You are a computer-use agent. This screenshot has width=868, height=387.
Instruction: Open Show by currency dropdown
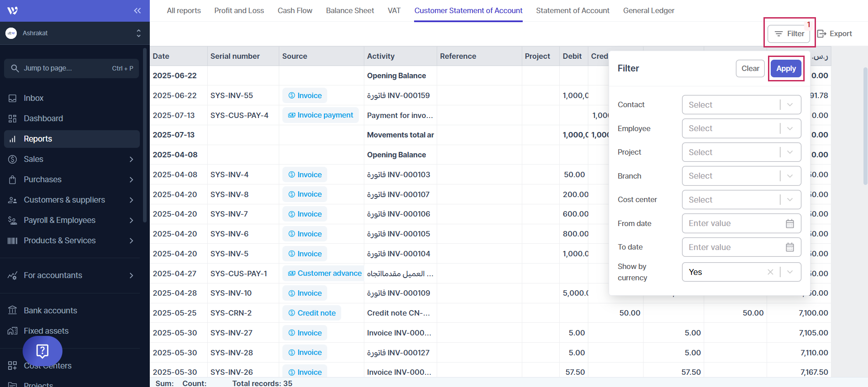[x=790, y=272]
